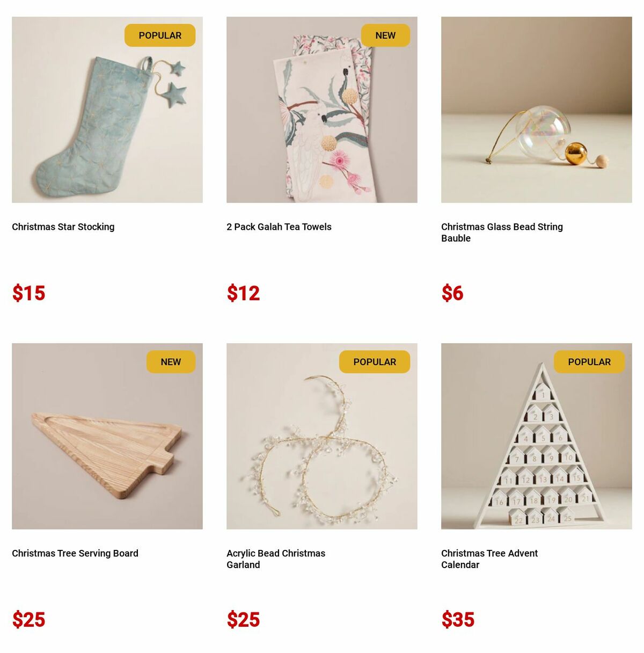This screenshot has width=644, height=653.
Task: Open the 2 Pack Galah Tea Towels image
Action: tap(322, 110)
